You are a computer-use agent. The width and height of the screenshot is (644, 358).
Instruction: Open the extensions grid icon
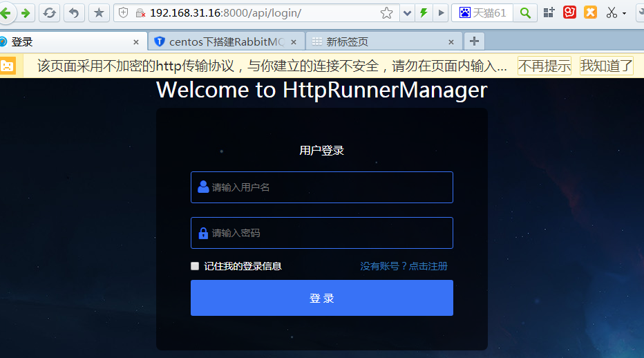549,12
